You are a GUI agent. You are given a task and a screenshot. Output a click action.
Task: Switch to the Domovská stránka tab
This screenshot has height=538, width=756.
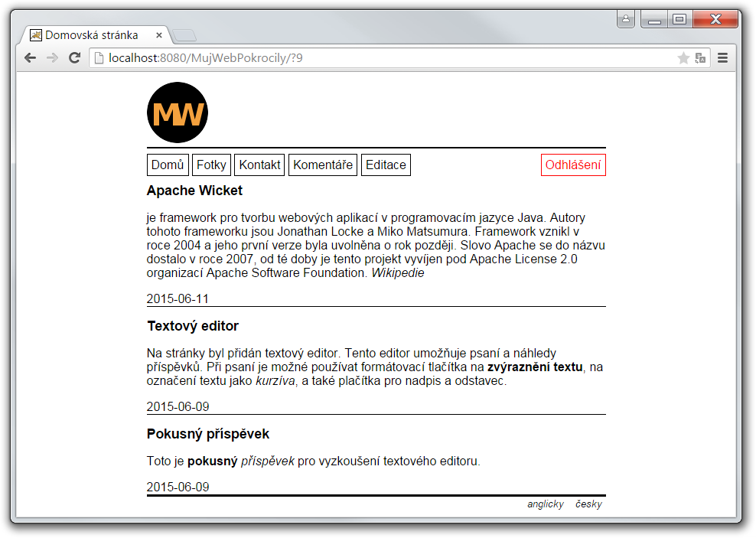[92, 34]
